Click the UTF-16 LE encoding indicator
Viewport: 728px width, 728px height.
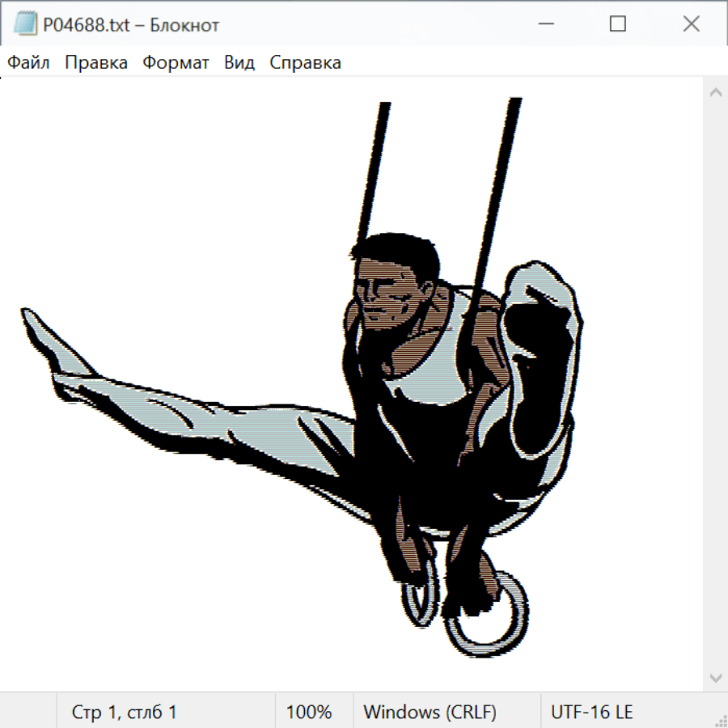click(591, 713)
